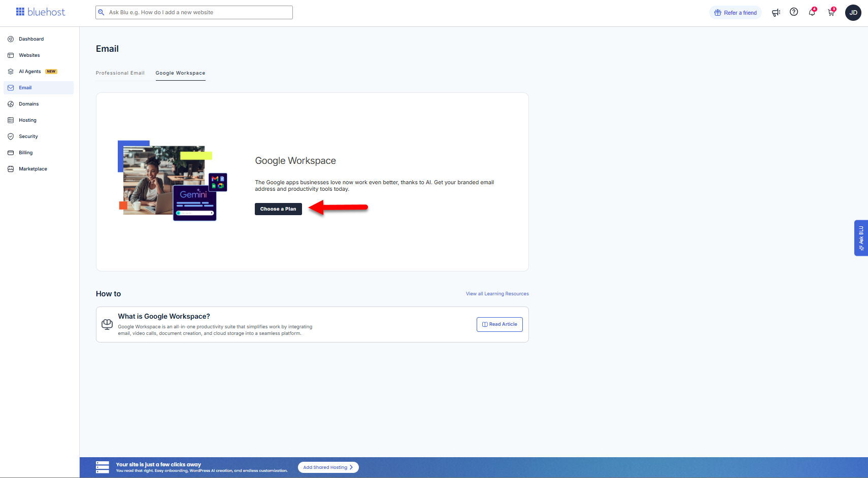The image size is (868, 478).
Task: Click the AI Agents layers icon
Action: 11,72
